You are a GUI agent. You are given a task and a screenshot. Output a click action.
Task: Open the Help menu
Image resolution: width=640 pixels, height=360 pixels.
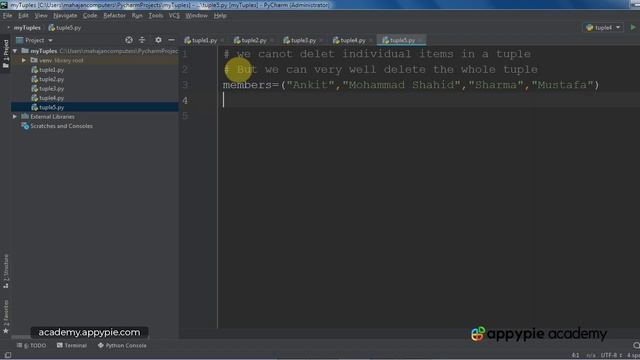[220, 16]
